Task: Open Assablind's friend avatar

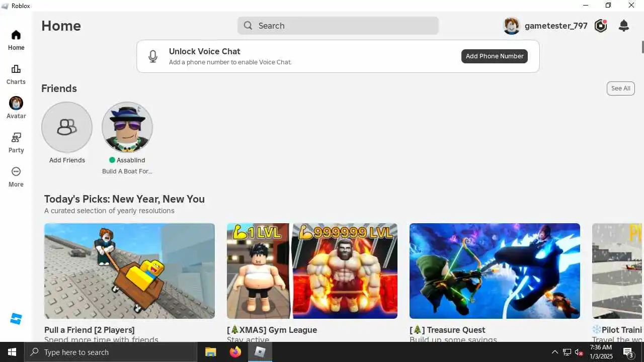Action: [127, 127]
